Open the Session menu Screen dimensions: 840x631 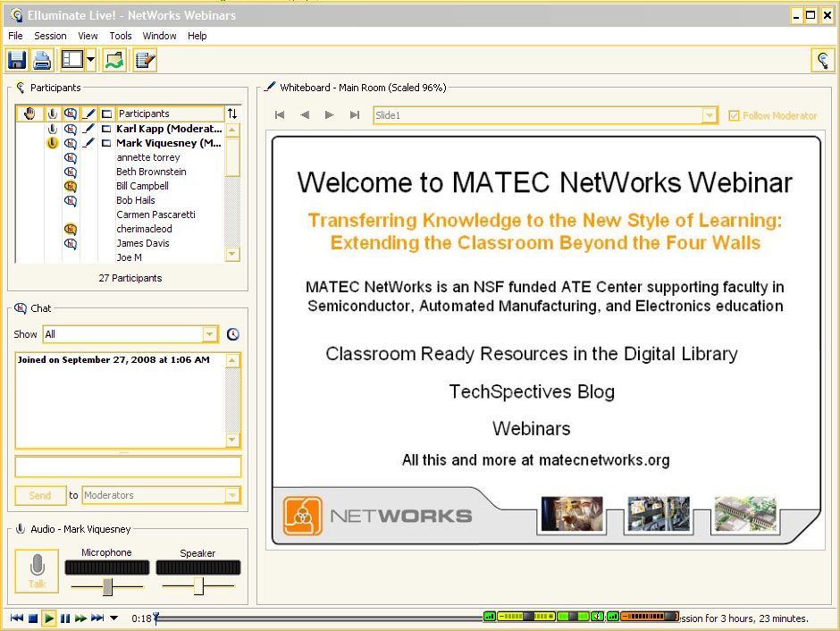click(50, 36)
